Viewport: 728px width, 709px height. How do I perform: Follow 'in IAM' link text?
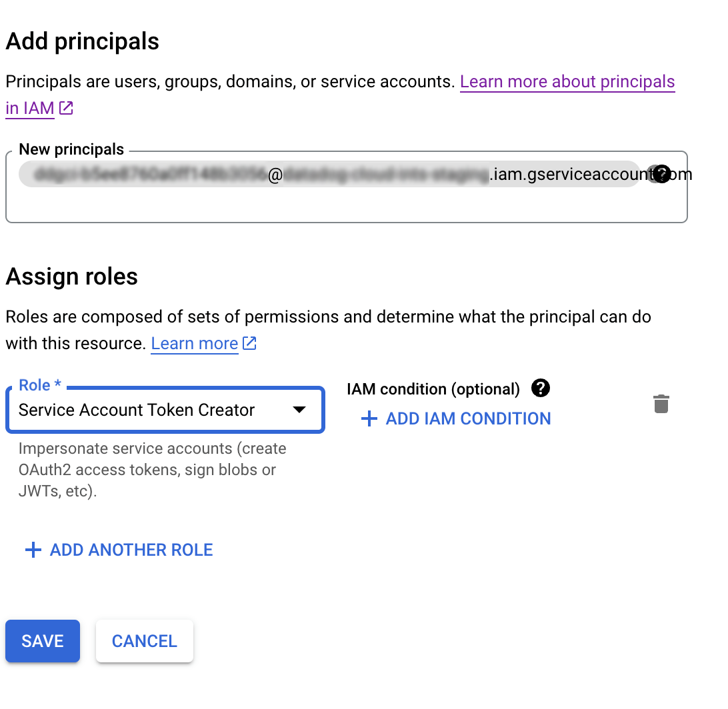click(30, 108)
